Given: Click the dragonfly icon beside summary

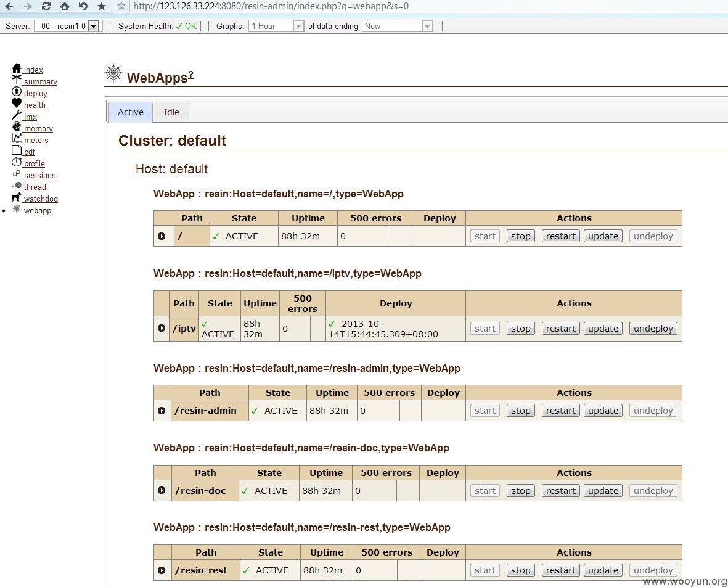Looking at the screenshot, I should 17,80.
